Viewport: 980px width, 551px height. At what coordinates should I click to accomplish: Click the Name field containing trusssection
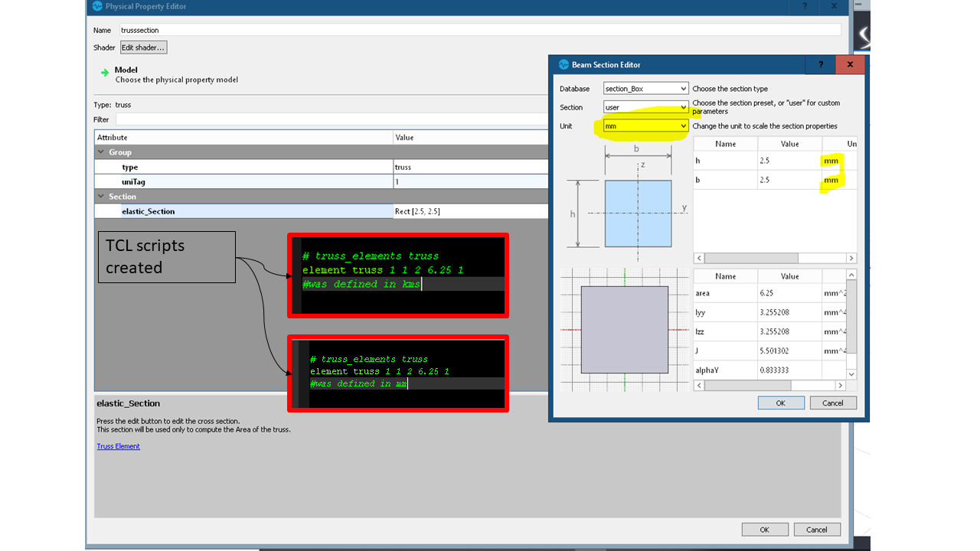pyautogui.click(x=479, y=30)
